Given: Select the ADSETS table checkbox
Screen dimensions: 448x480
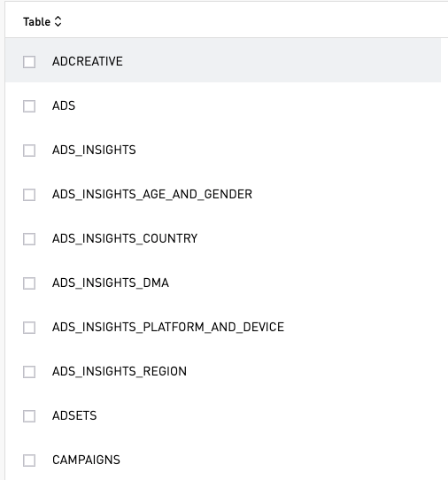Looking at the screenshot, I should point(29,416).
